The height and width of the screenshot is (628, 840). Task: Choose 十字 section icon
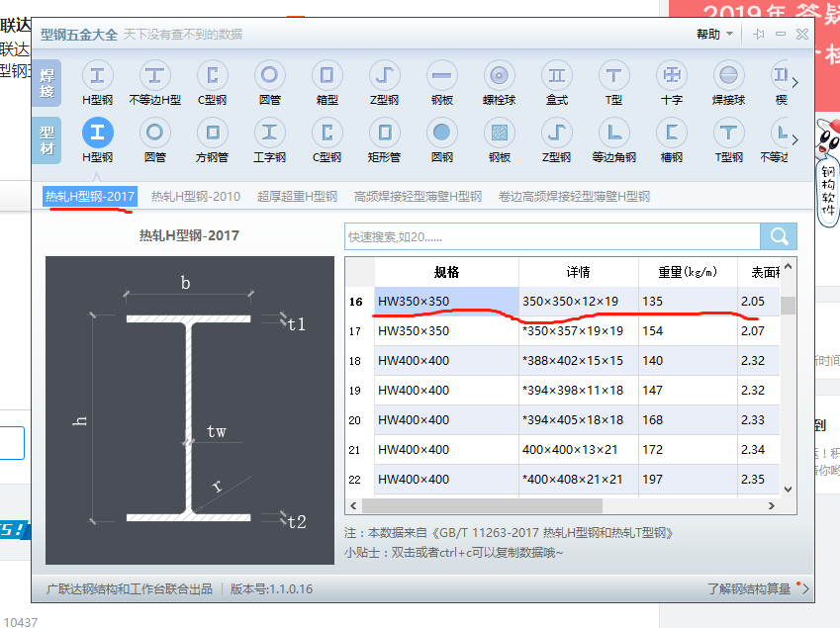(671, 75)
